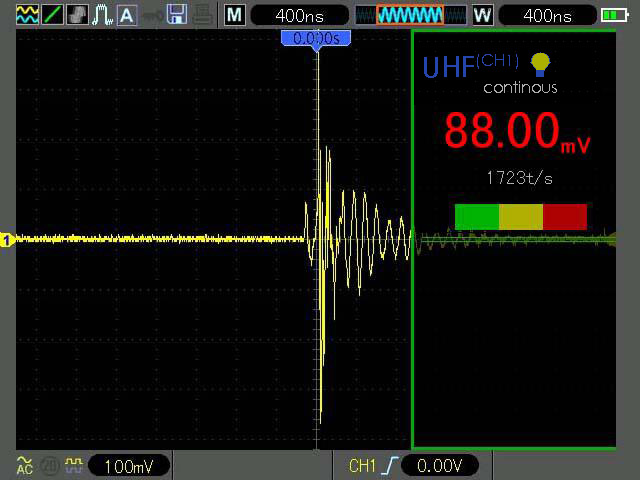Click the 0.00V trigger level value
The width and height of the screenshot is (640, 480).
[440, 465]
